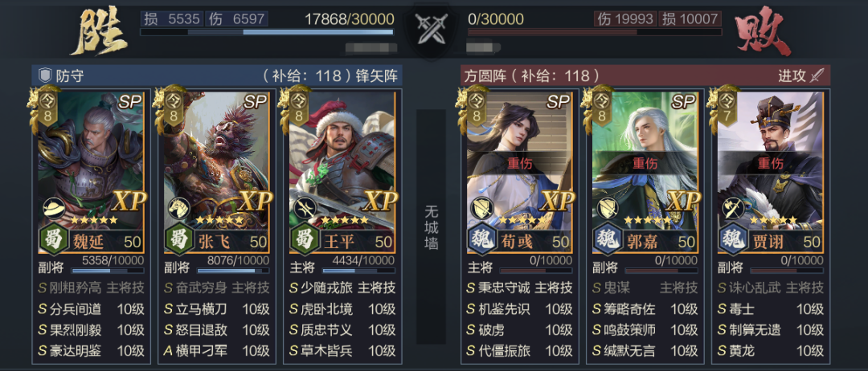The image size is (868, 371).
Task: Open 魏延's general portrait
Action: 90,160
